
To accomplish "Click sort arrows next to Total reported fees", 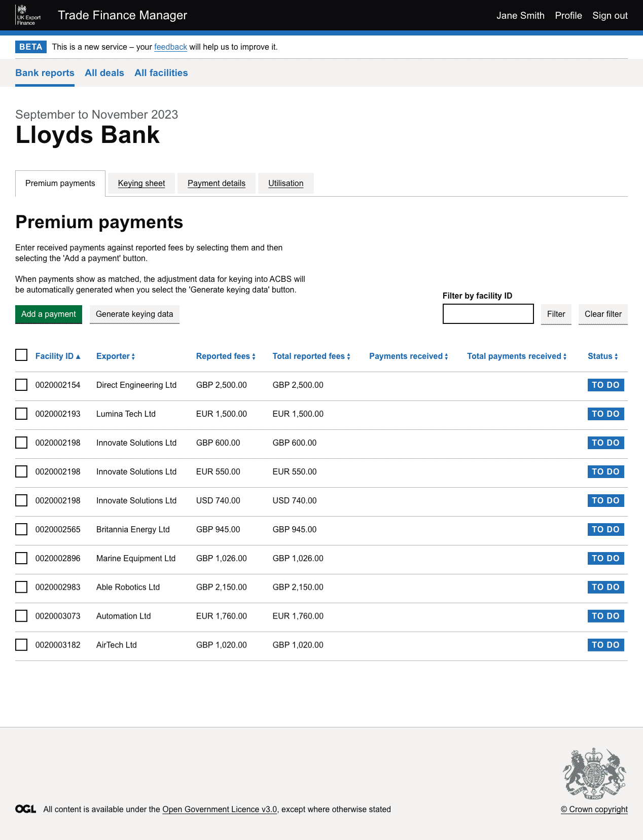I will [348, 356].
